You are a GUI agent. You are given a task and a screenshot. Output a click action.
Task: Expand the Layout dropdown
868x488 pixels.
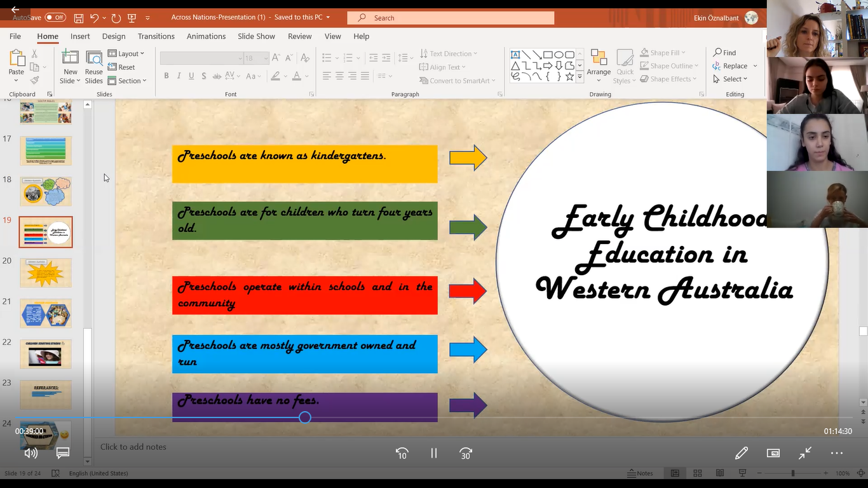pyautogui.click(x=126, y=53)
